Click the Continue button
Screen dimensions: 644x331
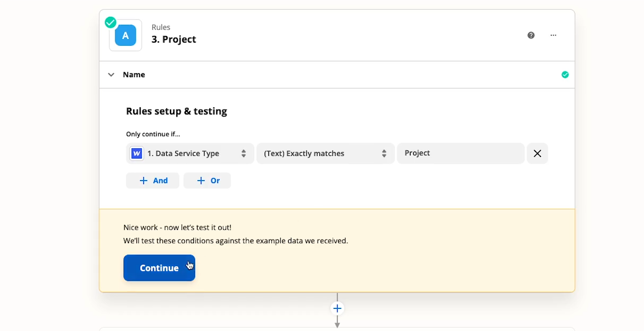pyautogui.click(x=159, y=268)
